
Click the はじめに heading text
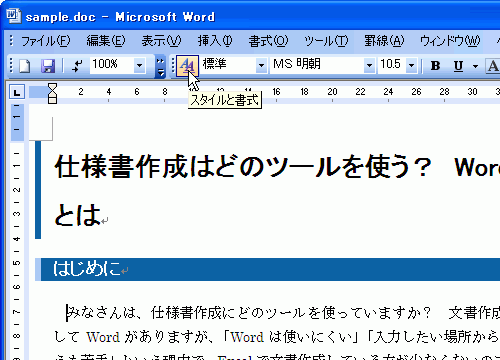point(87,269)
